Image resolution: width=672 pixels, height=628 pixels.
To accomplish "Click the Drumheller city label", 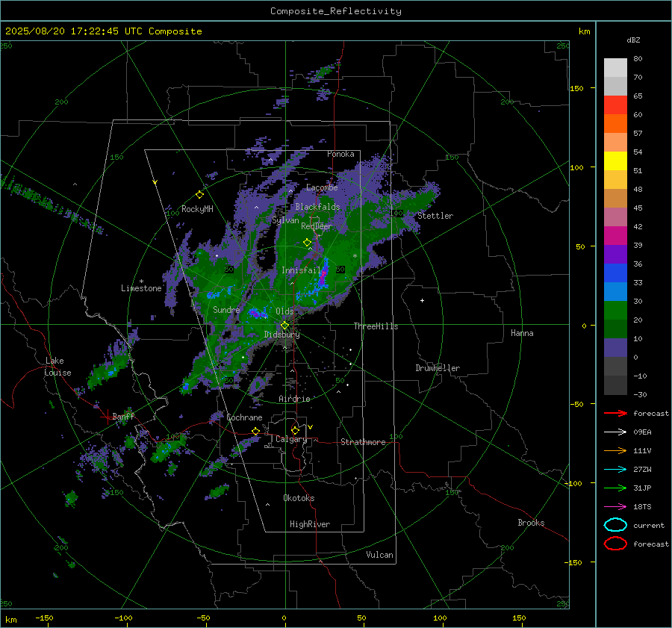I will 438,368.
